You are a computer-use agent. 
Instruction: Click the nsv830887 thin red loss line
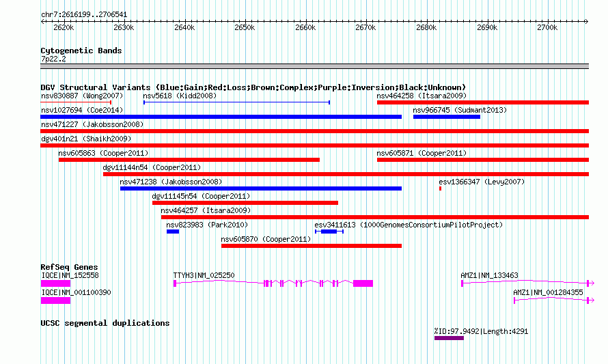(76, 102)
